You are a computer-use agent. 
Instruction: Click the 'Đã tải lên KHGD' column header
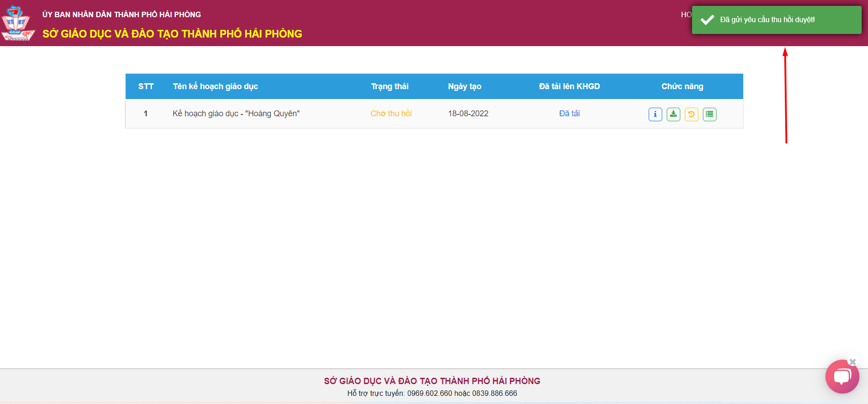[569, 86]
